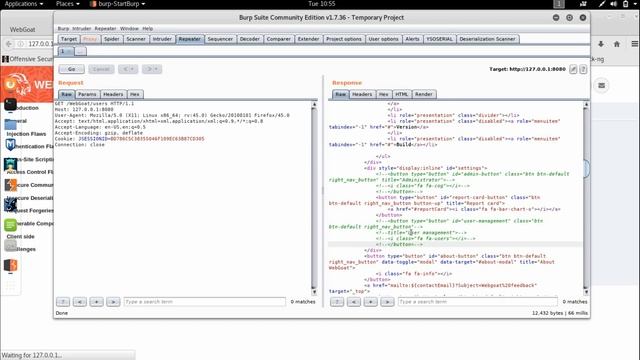Viewport: 640px width, 360px height.
Task: Open the User options tab
Action: [x=383, y=39]
